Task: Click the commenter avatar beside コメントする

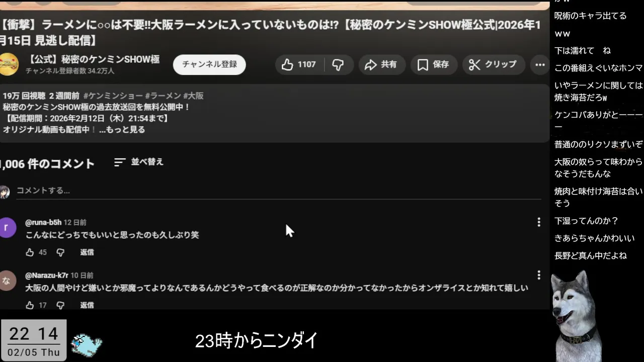Action: click(x=4, y=191)
